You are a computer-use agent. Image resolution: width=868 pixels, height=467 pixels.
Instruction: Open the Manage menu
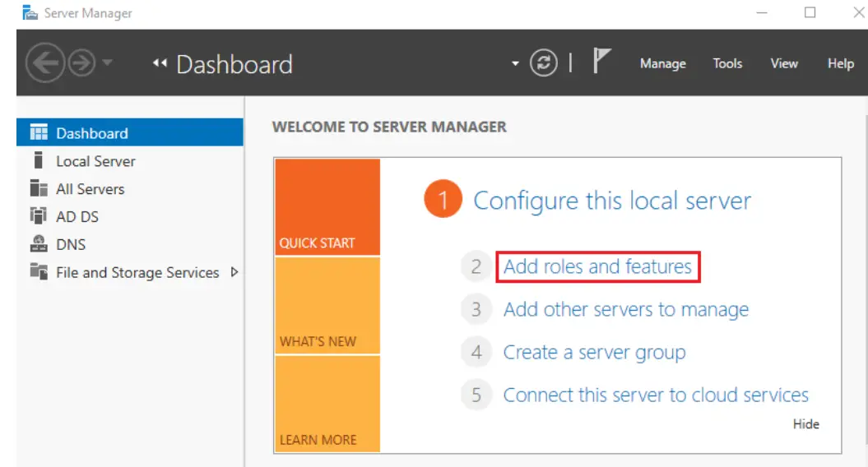pyautogui.click(x=662, y=63)
